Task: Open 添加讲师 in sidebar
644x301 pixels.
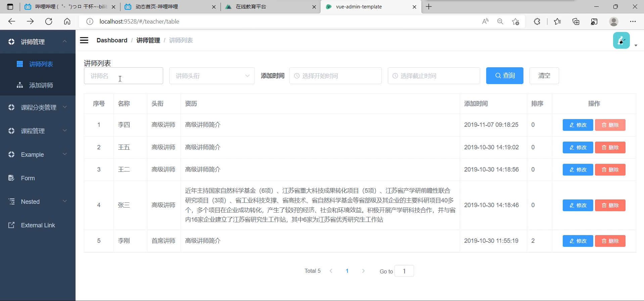Action: pos(38,85)
